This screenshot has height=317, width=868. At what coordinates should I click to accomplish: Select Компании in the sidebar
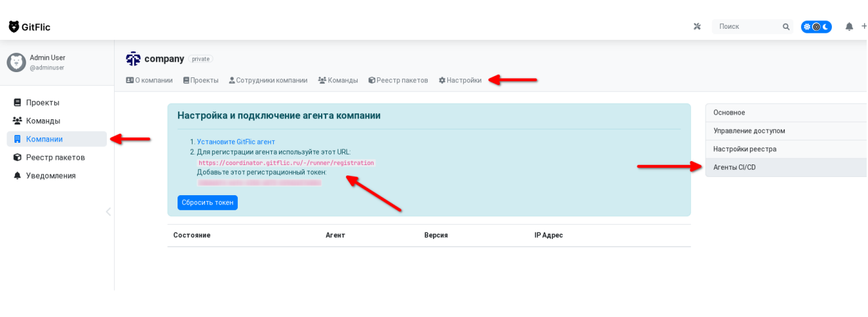point(56,139)
